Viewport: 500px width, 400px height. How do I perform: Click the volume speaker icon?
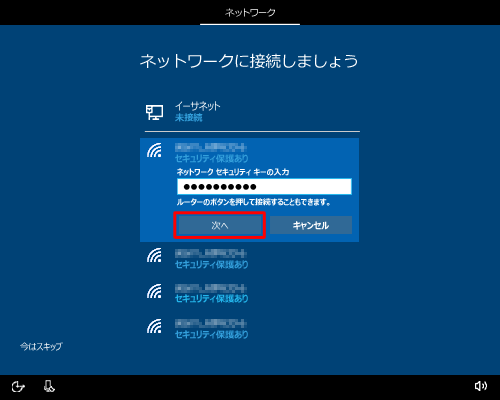[481, 386]
